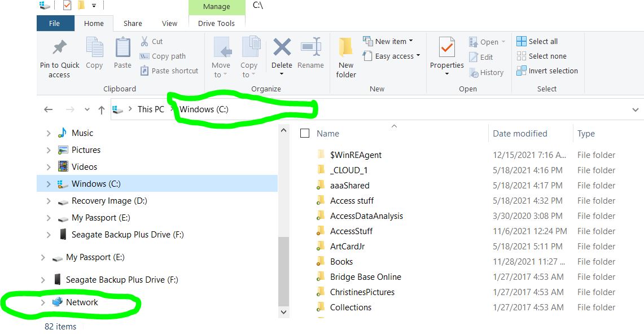Click the Open ribbon button
Viewport: 644px width, 334px height.
tap(487, 42)
